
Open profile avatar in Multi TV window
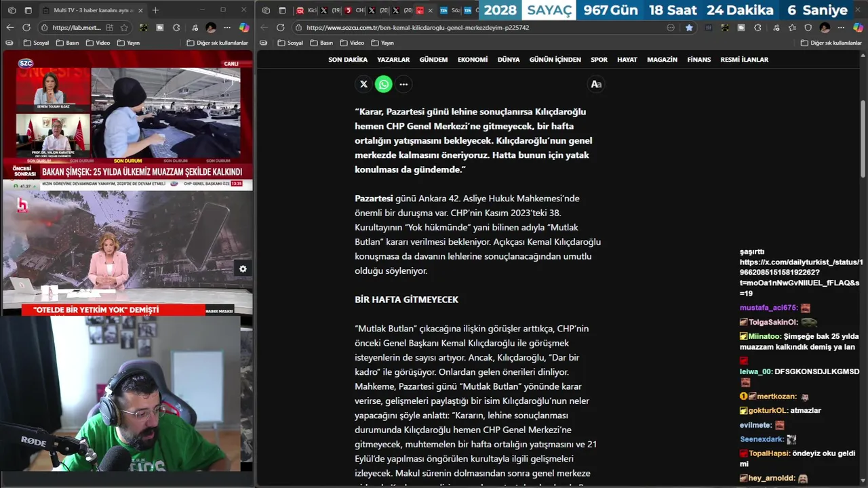coord(211,28)
